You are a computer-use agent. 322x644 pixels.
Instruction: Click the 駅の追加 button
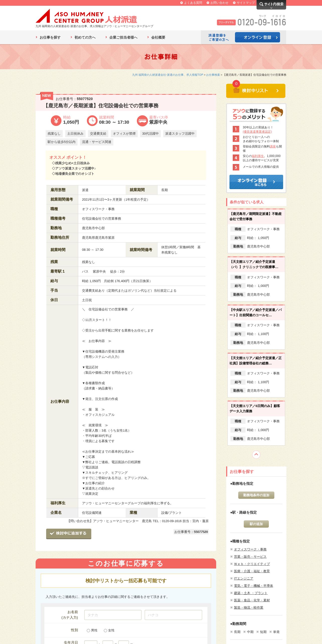point(256,524)
